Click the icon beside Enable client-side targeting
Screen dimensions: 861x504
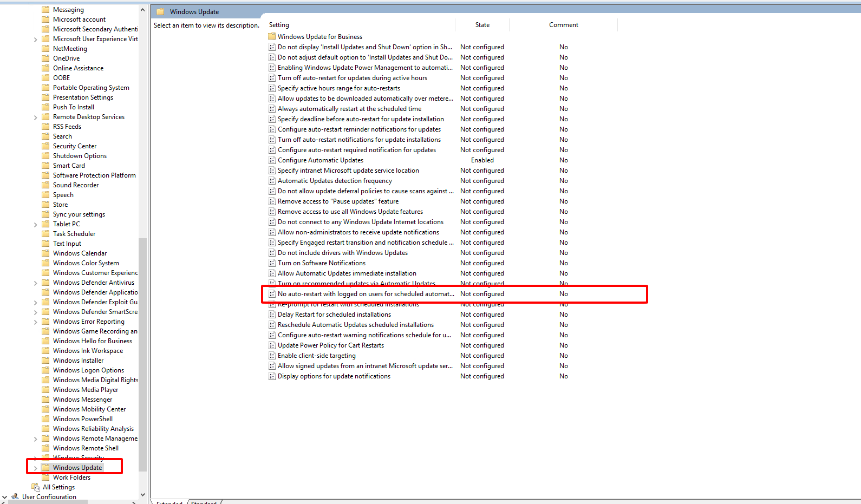coord(272,356)
